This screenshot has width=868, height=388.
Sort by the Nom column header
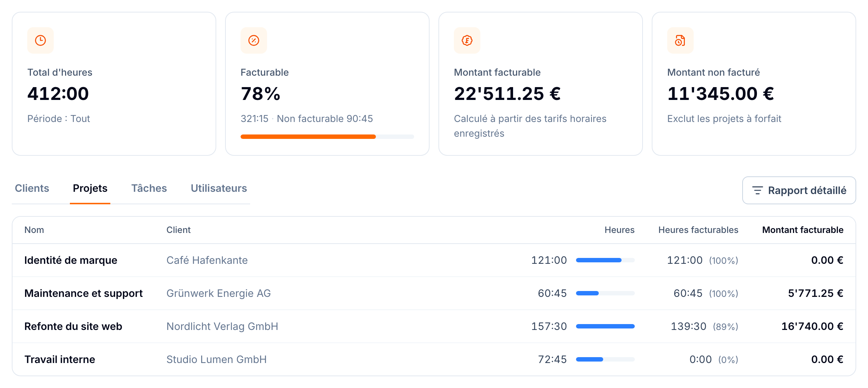34,230
